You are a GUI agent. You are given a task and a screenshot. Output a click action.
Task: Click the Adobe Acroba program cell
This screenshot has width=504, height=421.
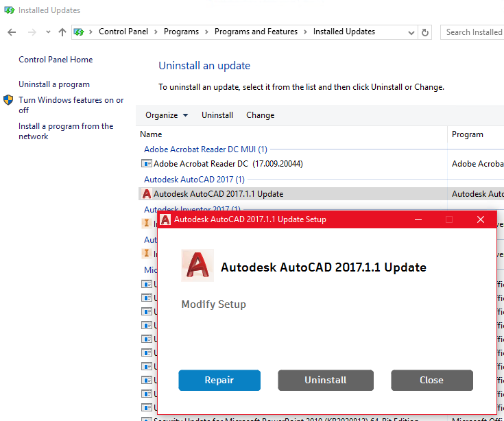pyautogui.click(x=477, y=164)
